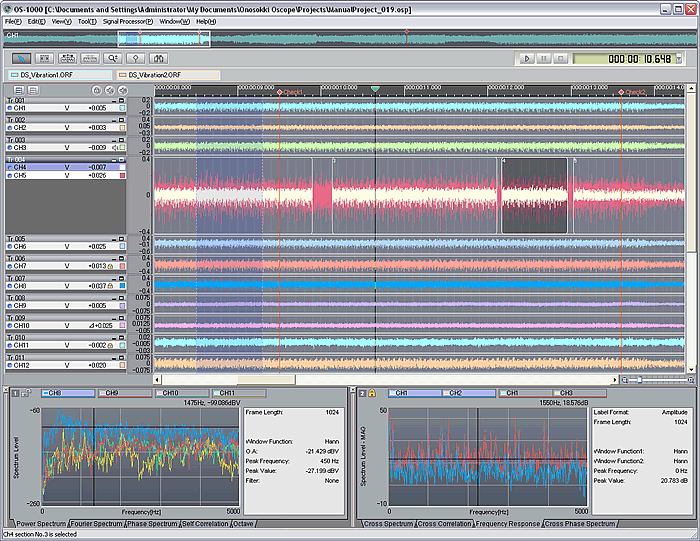Click the lock icon on CH7 row
This screenshot has height=541, width=700.
pyautogui.click(x=110, y=266)
